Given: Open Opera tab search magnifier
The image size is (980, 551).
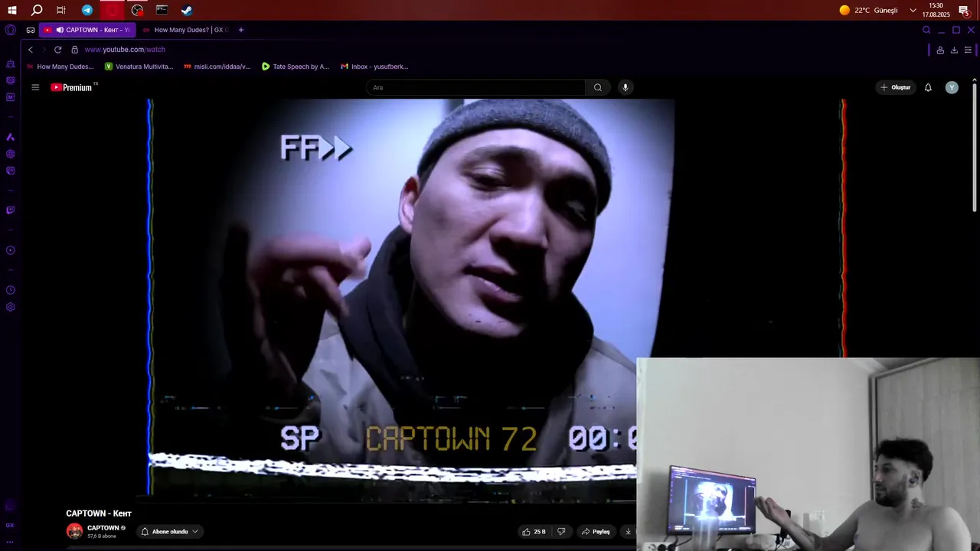Looking at the screenshot, I should click(926, 30).
